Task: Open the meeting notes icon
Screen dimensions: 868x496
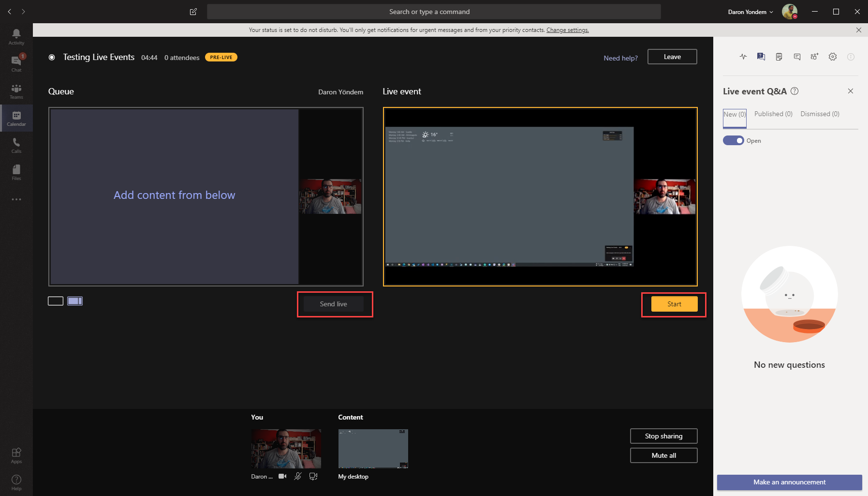Action: [779, 57]
